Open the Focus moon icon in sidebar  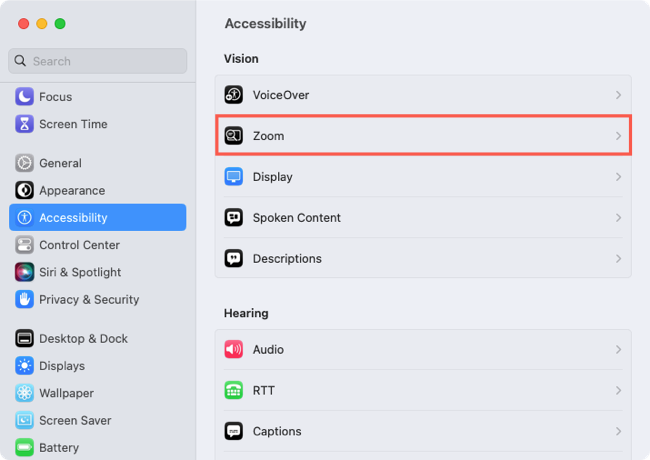click(x=24, y=97)
